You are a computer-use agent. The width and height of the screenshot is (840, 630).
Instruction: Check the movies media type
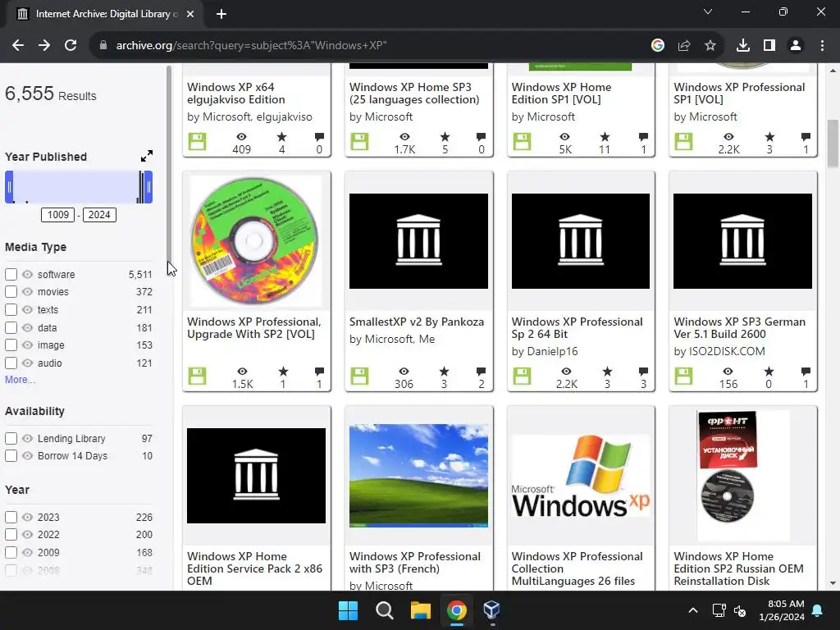tap(11, 292)
